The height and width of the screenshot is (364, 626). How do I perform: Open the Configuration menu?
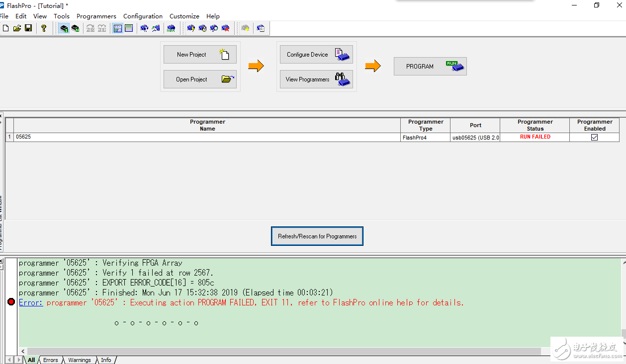click(143, 16)
